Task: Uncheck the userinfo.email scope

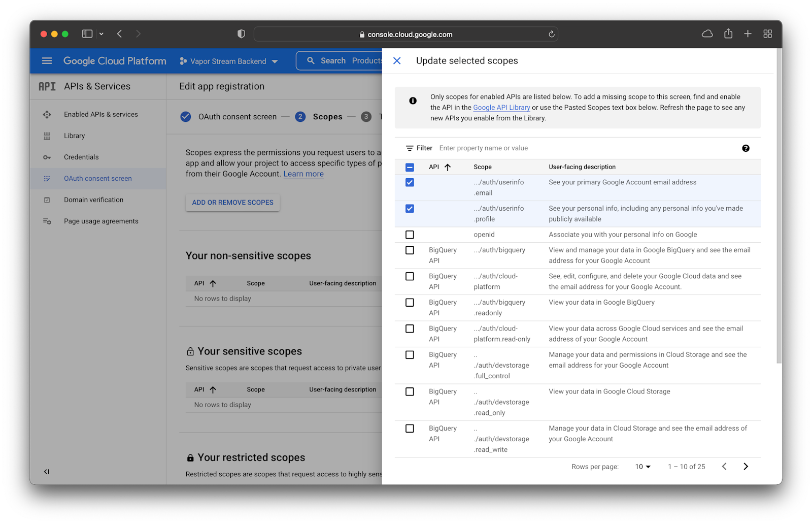Action: (409, 182)
